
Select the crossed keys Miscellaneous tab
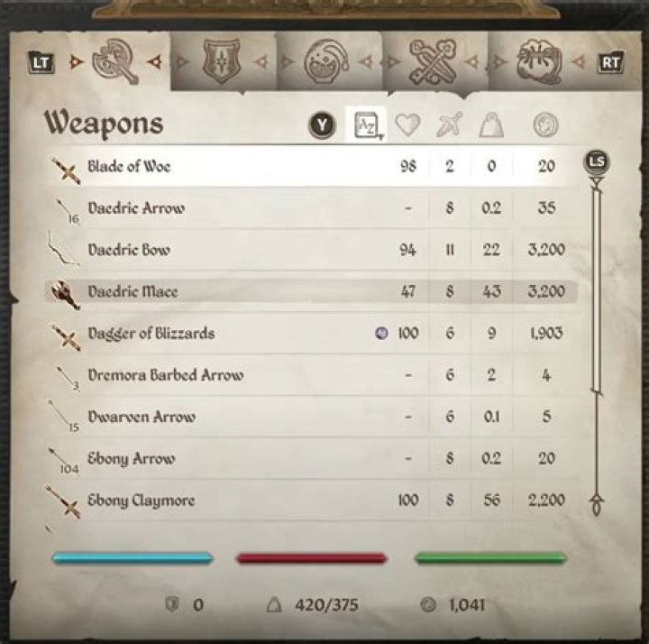(x=432, y=61)
